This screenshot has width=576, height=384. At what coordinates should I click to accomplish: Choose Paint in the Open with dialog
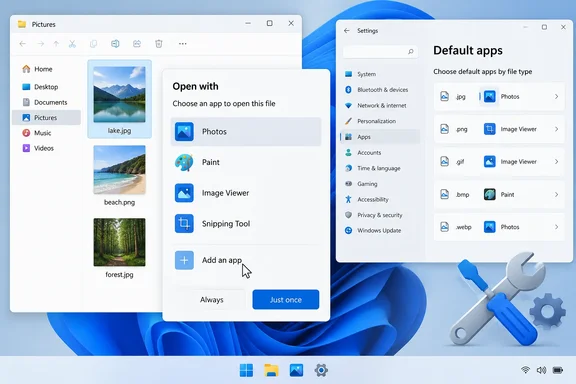click(x=246, y=162)
